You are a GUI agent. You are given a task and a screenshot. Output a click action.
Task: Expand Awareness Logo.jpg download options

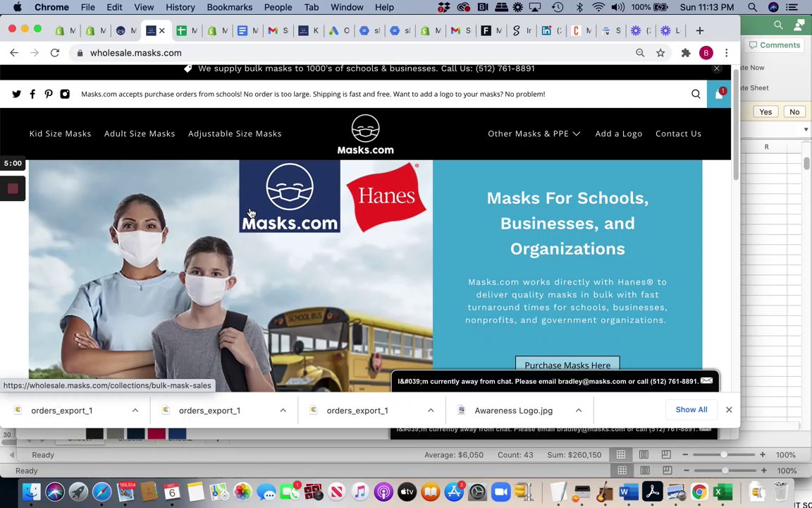[579, 410]
